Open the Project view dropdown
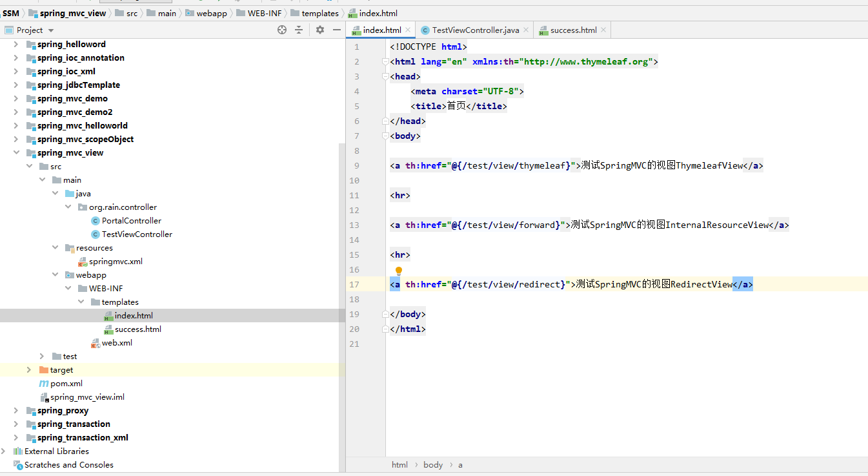This screenshot has width=868, height=476. point(51,30)
